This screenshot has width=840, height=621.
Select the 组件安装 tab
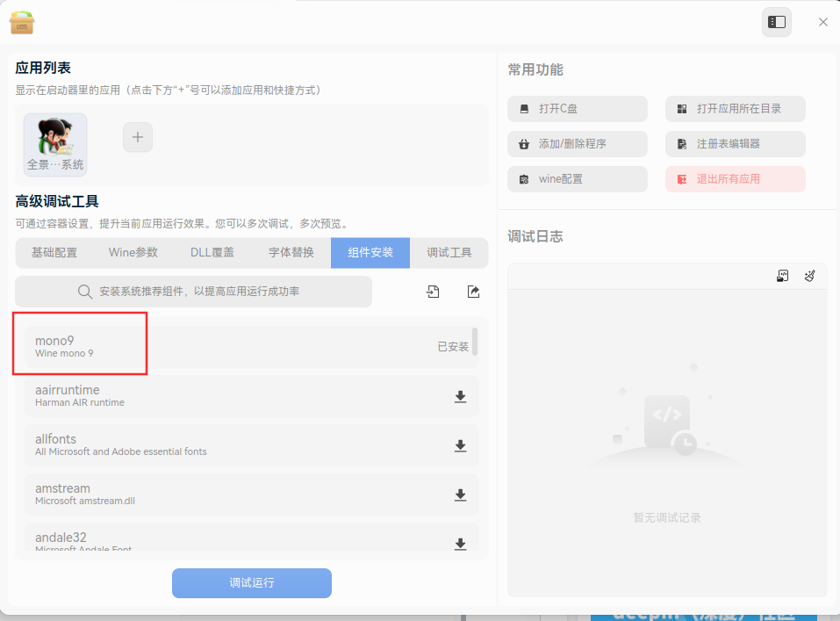coord(370,253)
